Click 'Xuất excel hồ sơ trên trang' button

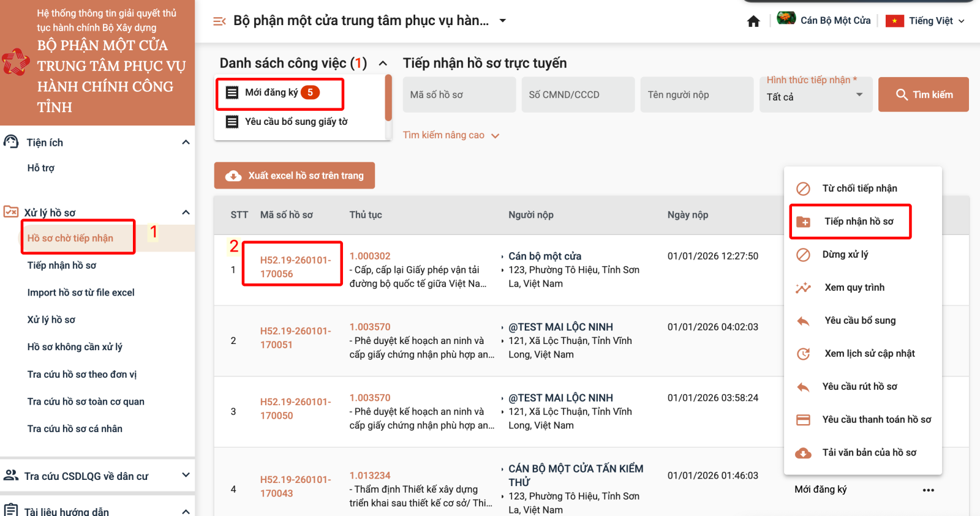295,176
